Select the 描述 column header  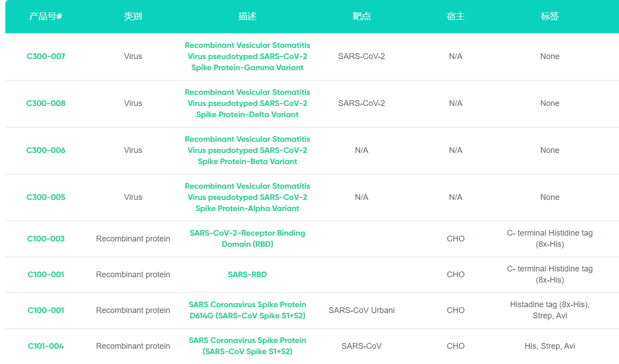pyautogui.click(x=247, y=17)
